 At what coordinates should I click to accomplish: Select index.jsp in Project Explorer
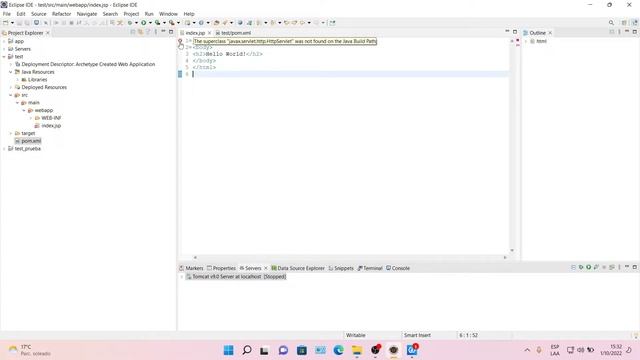point(51,126)
